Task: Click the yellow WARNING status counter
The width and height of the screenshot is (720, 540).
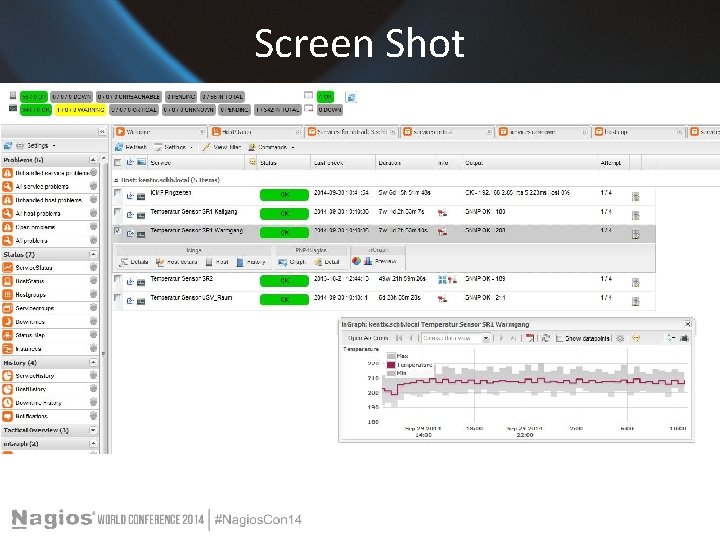Action: 80,110
